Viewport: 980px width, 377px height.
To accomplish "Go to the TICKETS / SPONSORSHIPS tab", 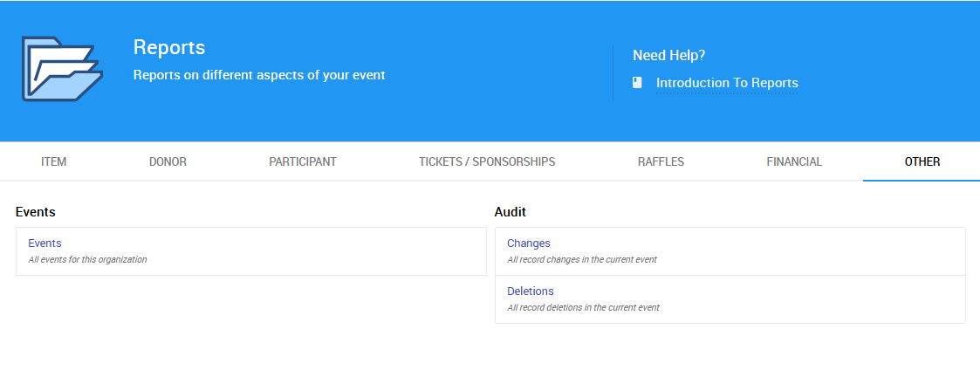I will coord(487,161).
